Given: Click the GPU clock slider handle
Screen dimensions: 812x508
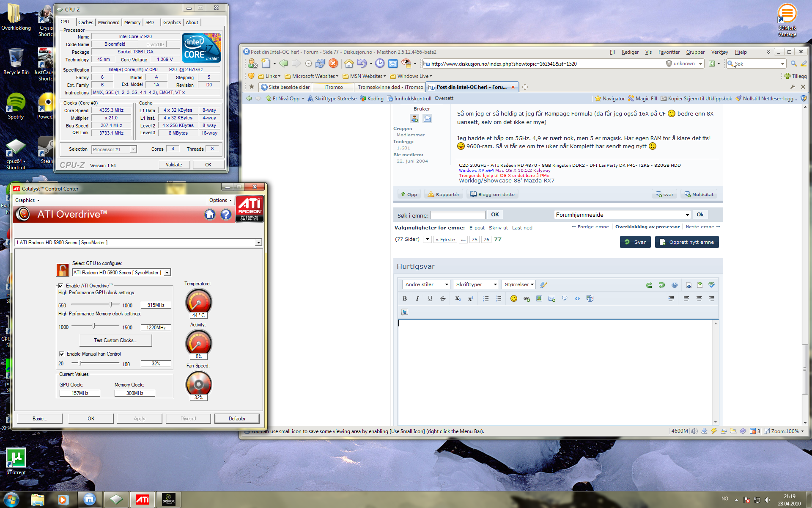Looking at the screenshot, I should click(112, 305).
